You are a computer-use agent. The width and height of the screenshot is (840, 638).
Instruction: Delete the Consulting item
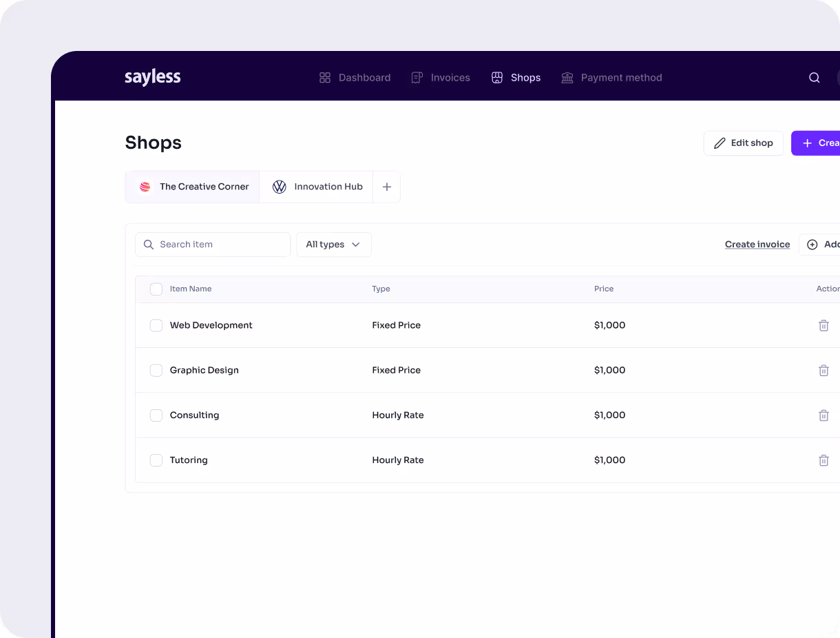click(823, 415)
